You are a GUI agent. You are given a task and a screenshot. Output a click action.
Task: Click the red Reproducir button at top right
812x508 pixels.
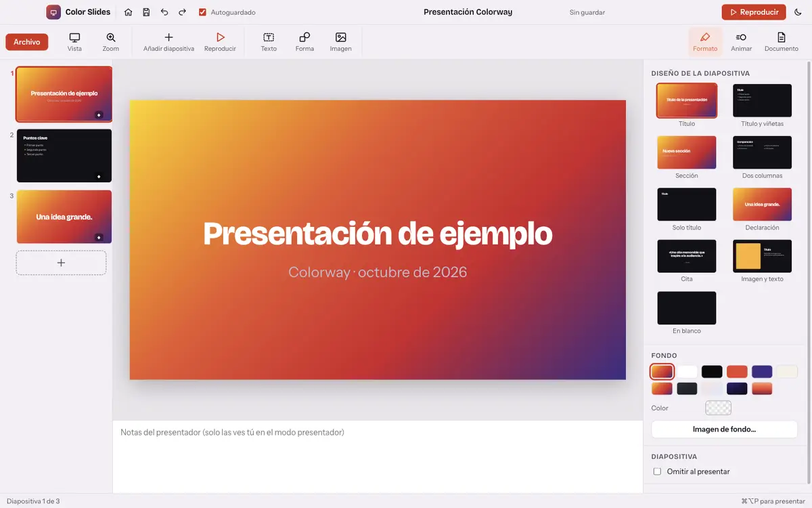click(x=754, y=12)
